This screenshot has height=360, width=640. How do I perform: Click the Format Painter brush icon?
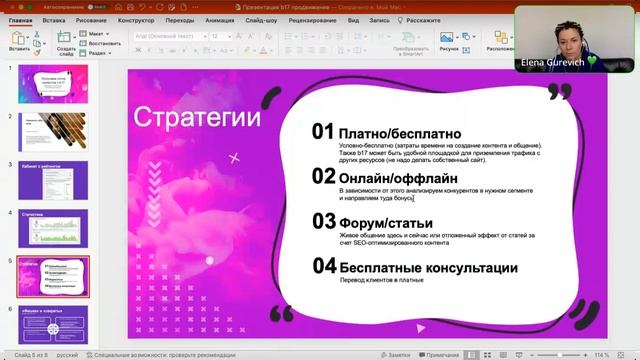pos(37,52)
